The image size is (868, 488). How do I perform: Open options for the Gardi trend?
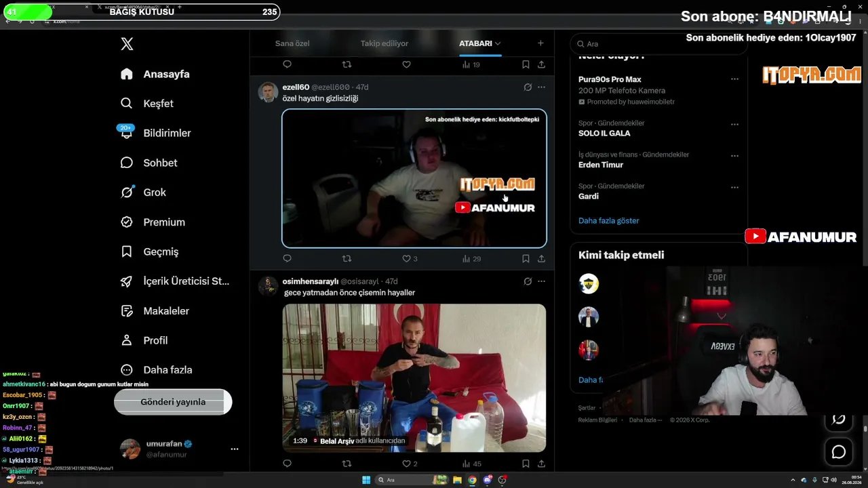(734, 187)
